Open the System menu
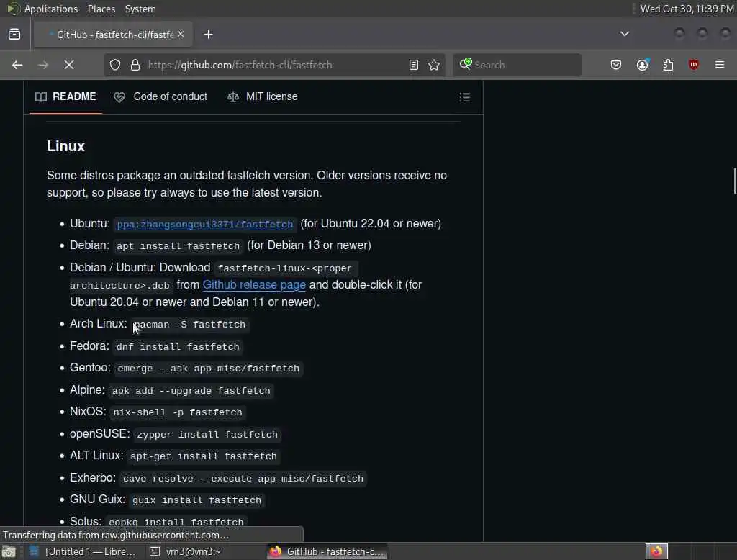Viewport: 737px width, 560px height. [x=140, y=9]
